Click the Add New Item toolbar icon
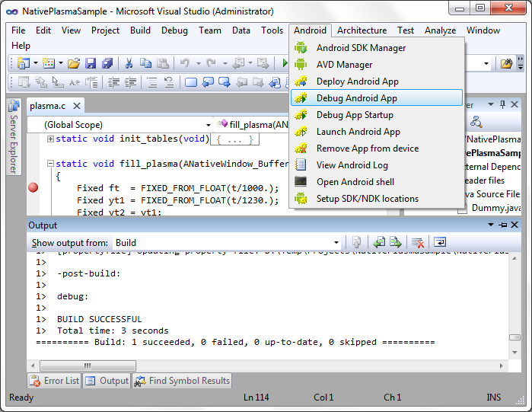The image size is (532, 412). [x=49, y=63]
